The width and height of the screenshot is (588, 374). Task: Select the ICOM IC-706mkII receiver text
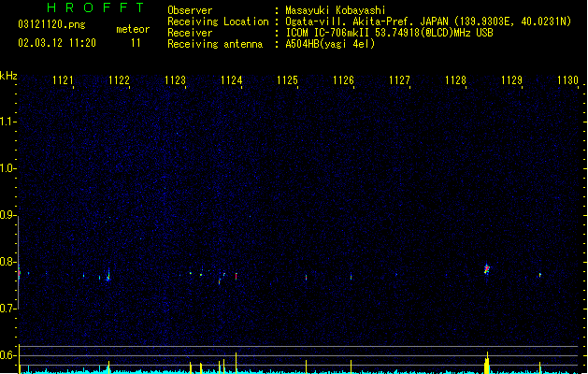[389, 33]
